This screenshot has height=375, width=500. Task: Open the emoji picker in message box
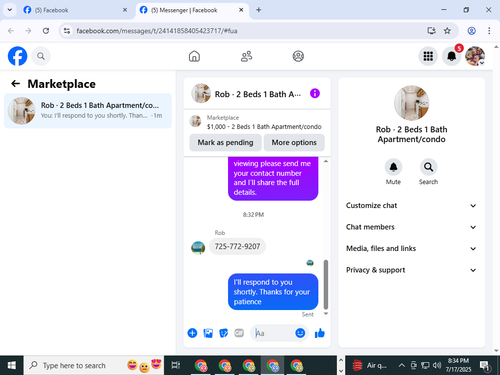pyautogui.click(x=300, y=333)
